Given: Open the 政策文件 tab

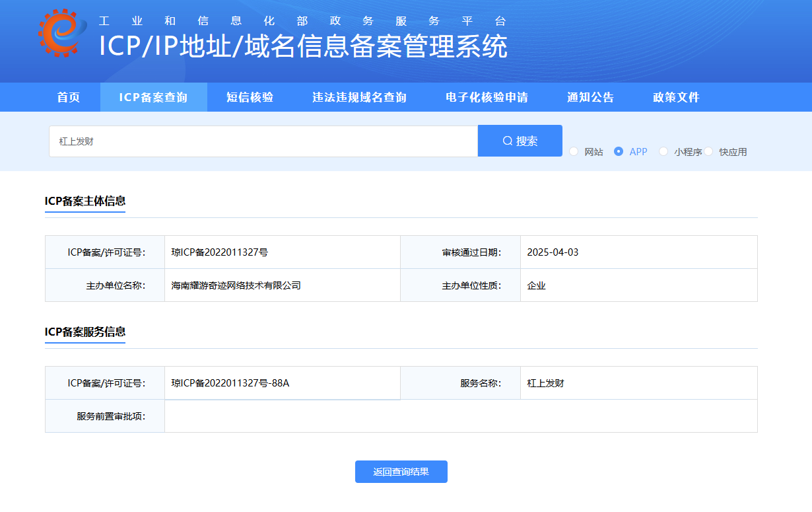Looking at the screenshot, I should [676, 97].
